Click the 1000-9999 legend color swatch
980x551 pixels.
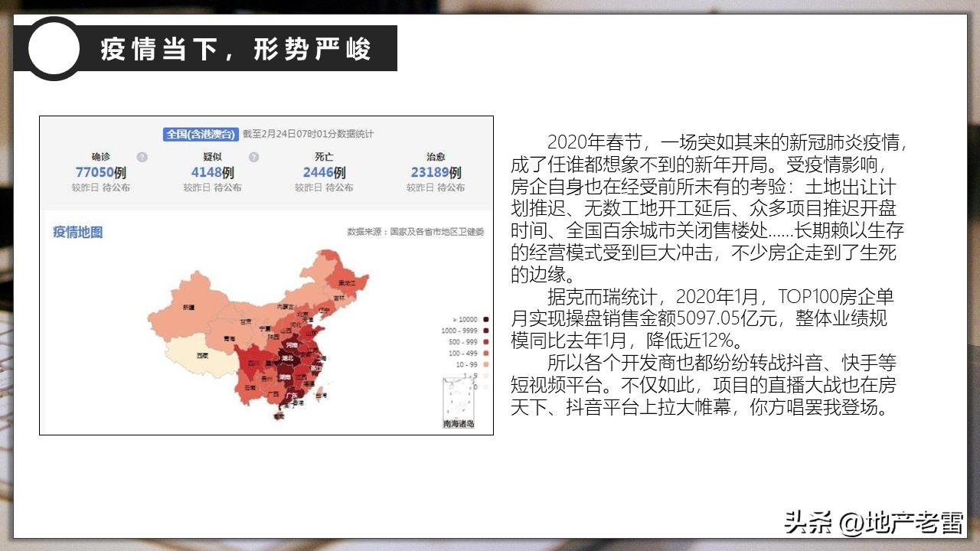(486, 331)
